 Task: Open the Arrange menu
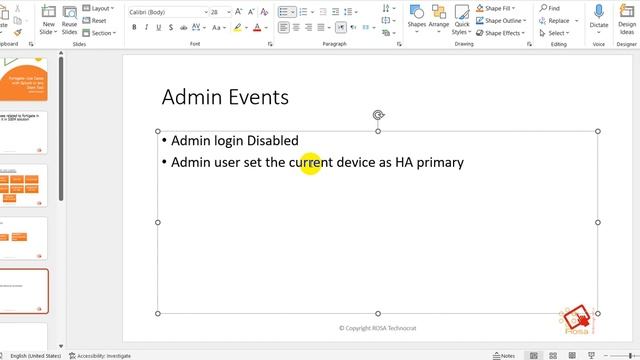point(439,19)
